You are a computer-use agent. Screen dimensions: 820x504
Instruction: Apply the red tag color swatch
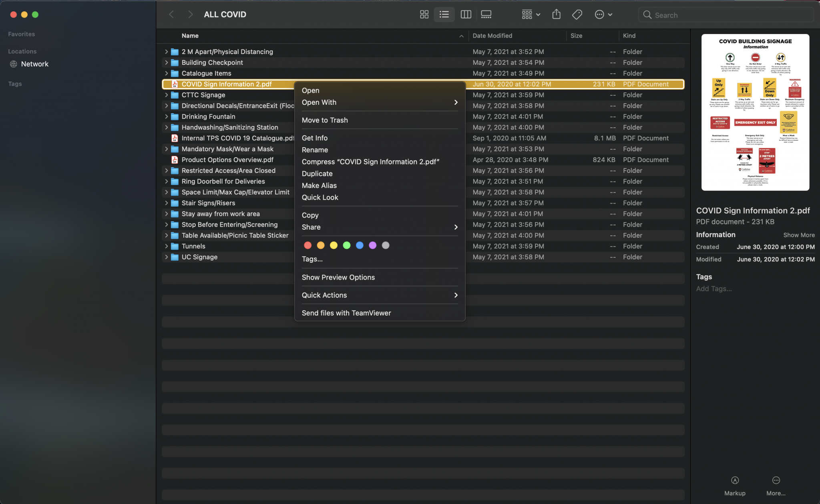pyautogui.click(x=307, y=245)
